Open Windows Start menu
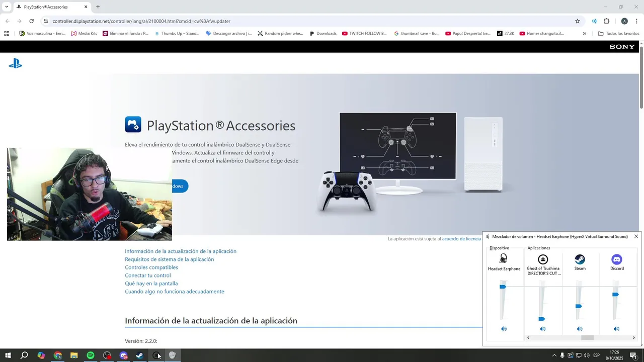The width and height of the screenshot is (644, 362). pyautogui.click(x=8, y=355)
